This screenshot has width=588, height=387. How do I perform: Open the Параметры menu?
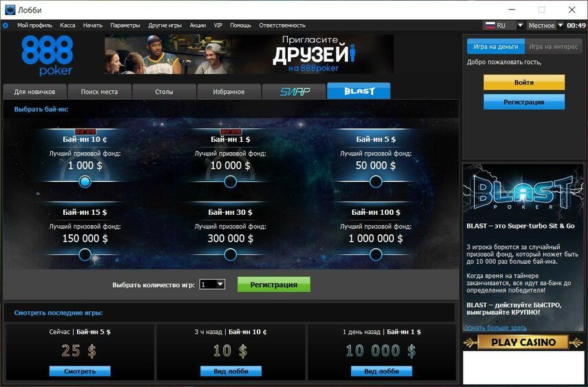[125, 25]
